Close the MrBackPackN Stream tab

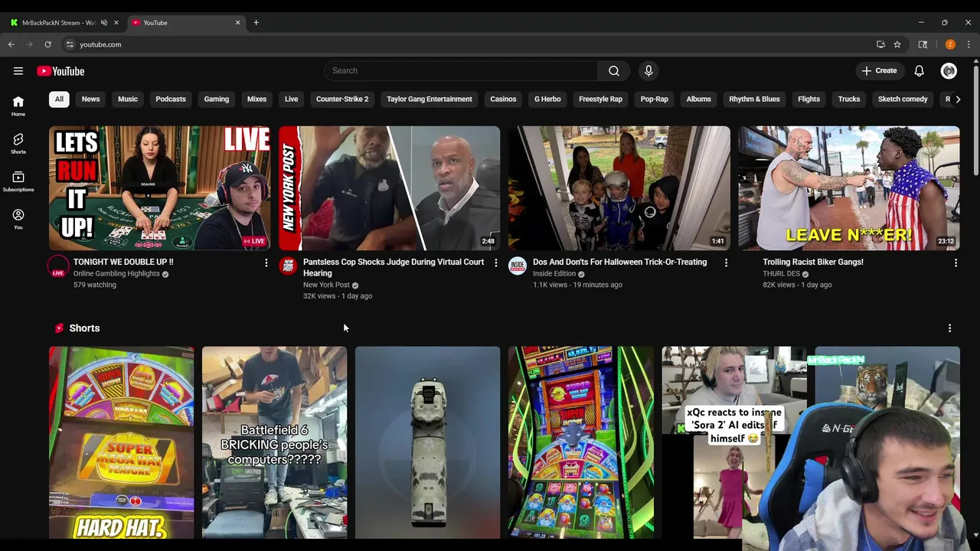[116, 22]
